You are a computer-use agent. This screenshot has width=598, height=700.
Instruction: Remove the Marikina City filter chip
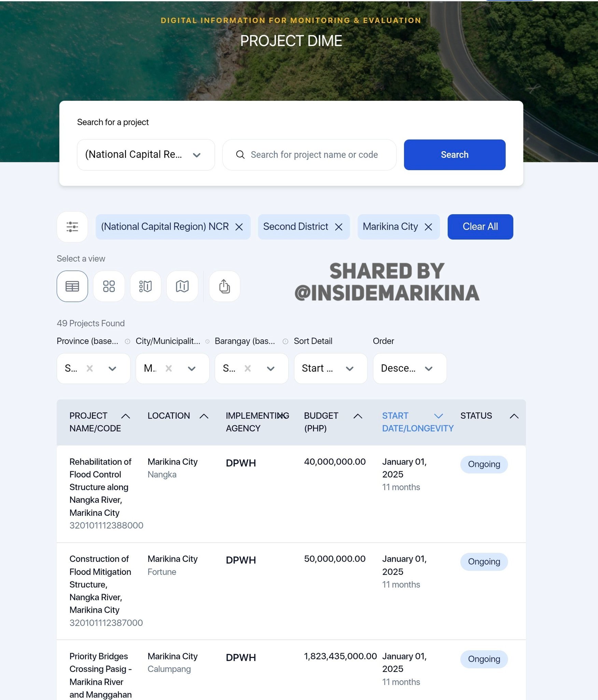[428, 227]
